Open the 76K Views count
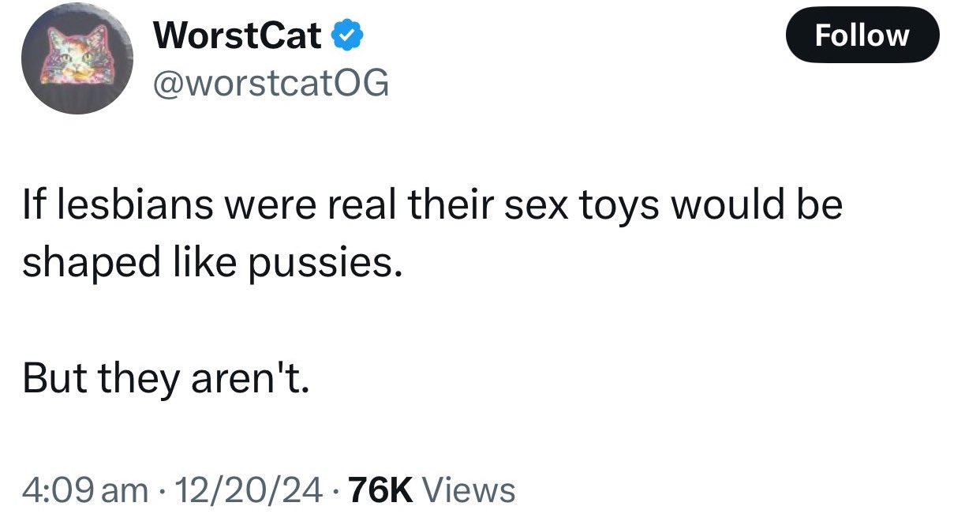 point(432,490)
